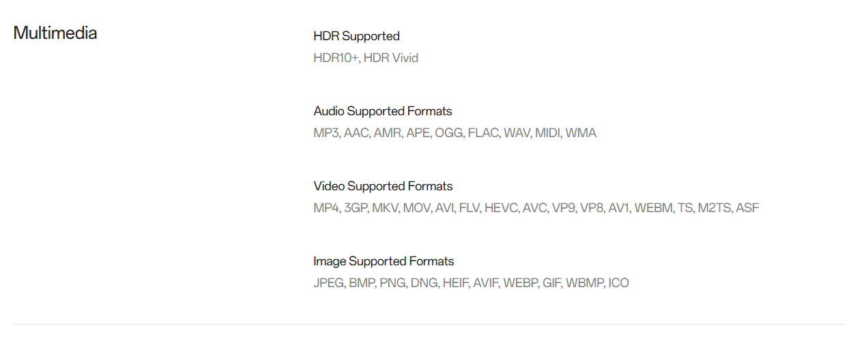The image size is (868, 339).
Task: Click the HDR Vivid value text
Action: [391, 58]
